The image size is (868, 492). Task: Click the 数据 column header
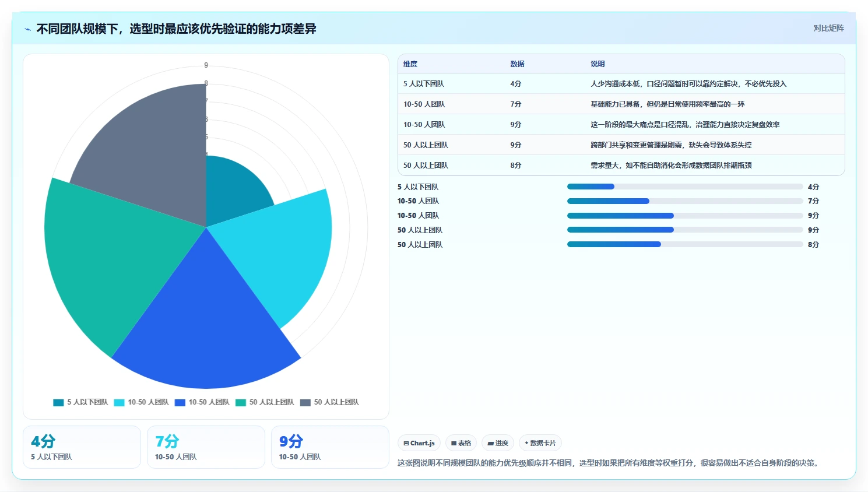[x=517, y=64]
